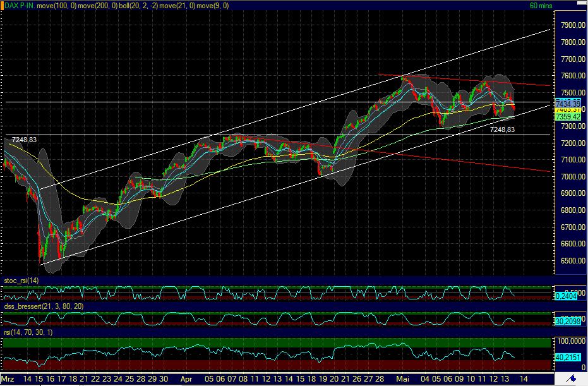
Task: Click the 30 date label on the axis
Action: pos(164,379)
